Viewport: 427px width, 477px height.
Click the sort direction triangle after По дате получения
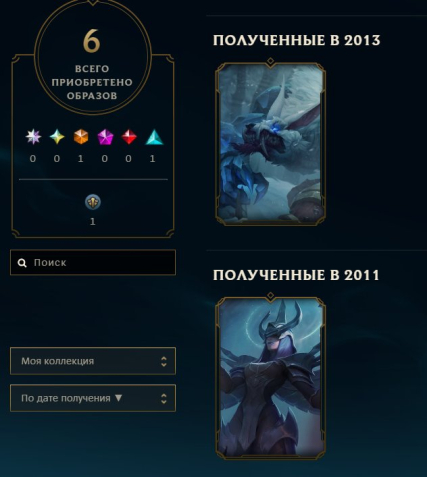118,398
